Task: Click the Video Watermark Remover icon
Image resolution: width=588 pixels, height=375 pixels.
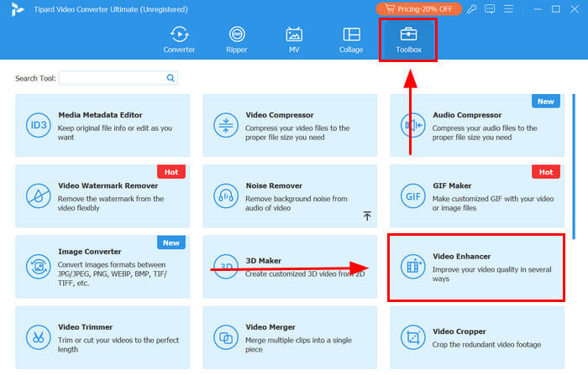Action: [39, 196]
